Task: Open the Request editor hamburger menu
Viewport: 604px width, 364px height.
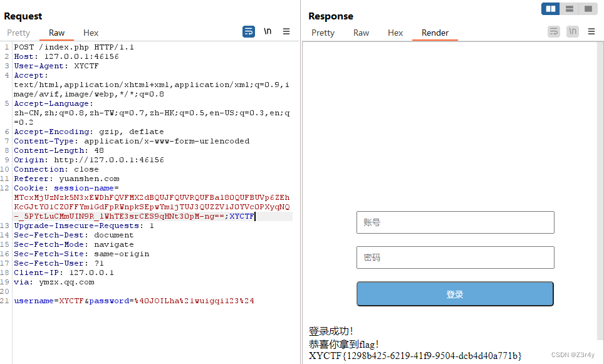Action: [286, 31]
